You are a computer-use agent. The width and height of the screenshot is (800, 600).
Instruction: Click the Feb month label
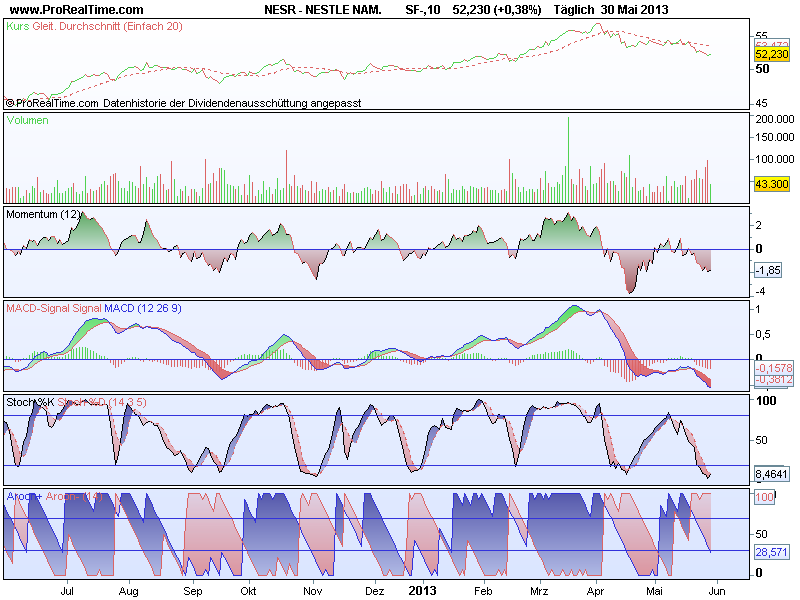point(483,591)
